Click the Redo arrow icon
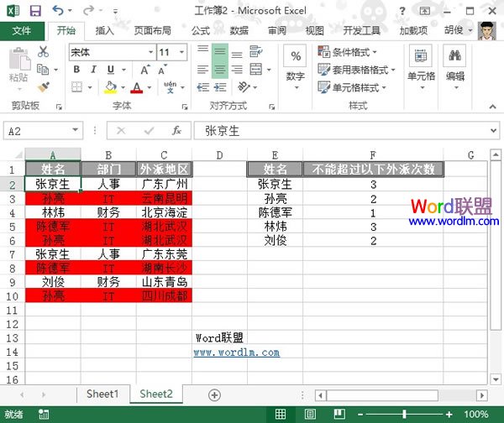504x423 pixels. [88, 11]
